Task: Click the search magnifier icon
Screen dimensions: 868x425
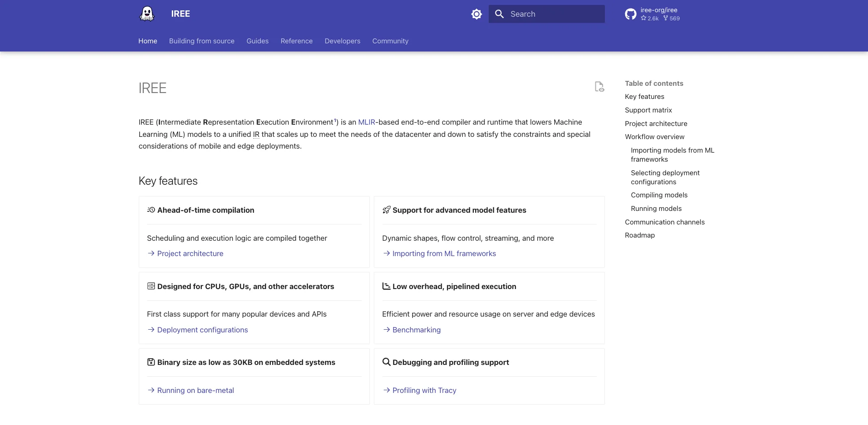Action: click(x=499, y=14)
